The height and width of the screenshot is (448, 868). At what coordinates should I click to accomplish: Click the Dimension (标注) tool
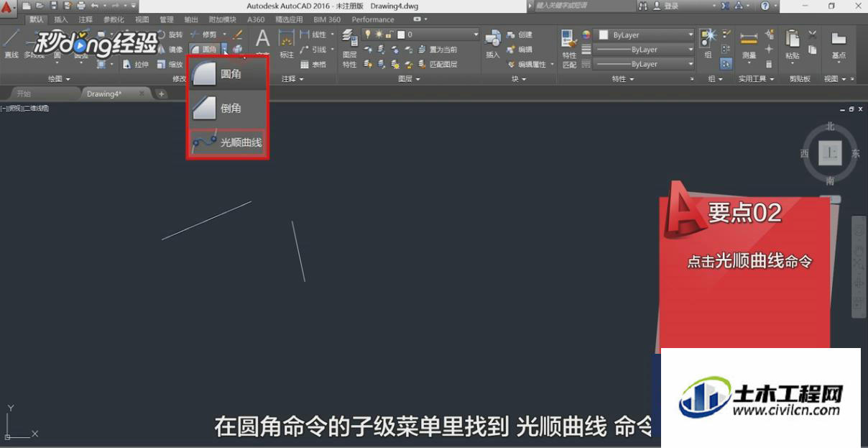point(287,45)
